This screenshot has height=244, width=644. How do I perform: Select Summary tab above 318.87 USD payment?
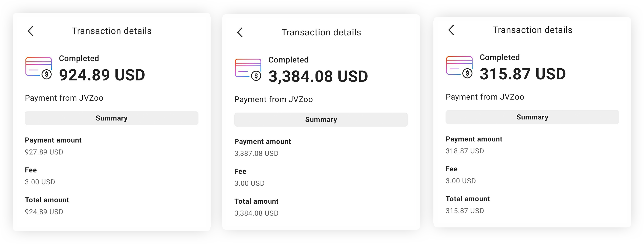pyautogui.click(x=532, y=117)
